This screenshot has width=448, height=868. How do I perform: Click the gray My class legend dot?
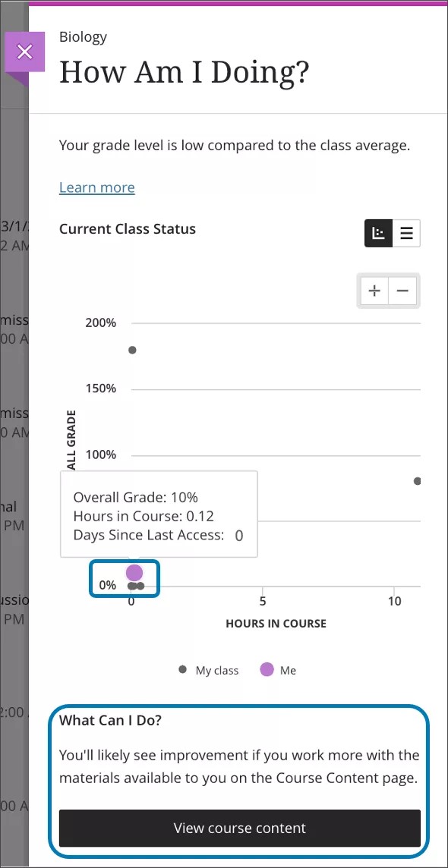181,670
